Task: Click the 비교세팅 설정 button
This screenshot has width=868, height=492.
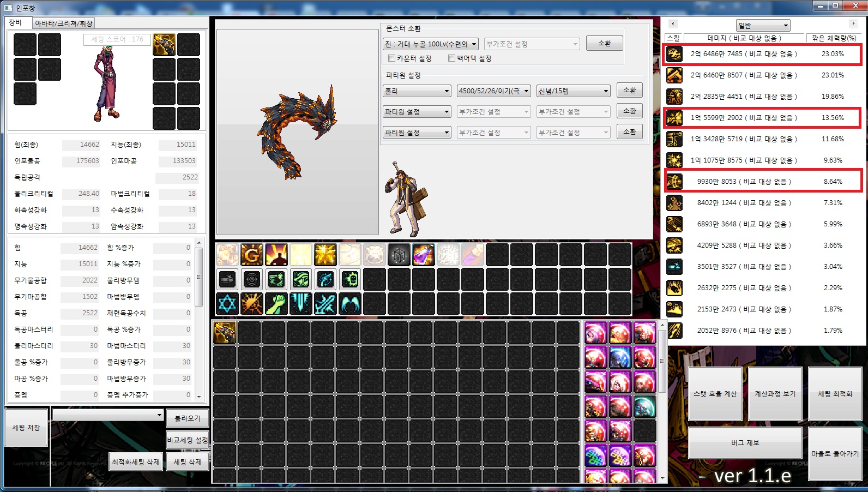Action: coord(188,440)
